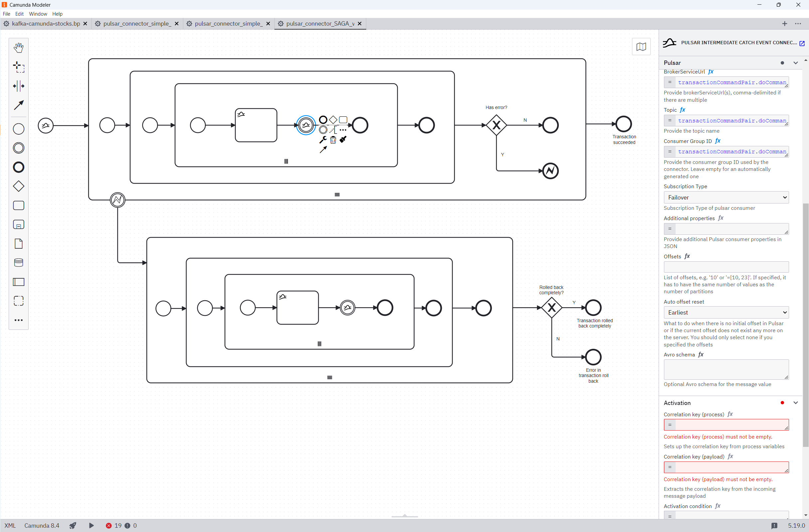Create a pool/participant from palette
This screenshot has height=532, width=809.
(18, 282)
